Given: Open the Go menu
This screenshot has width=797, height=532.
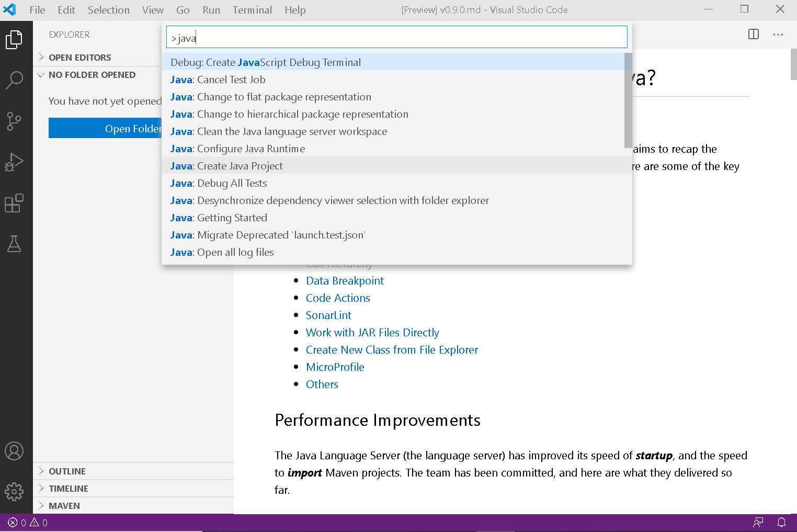Looking at the screenshot, I should pos(183,10).
